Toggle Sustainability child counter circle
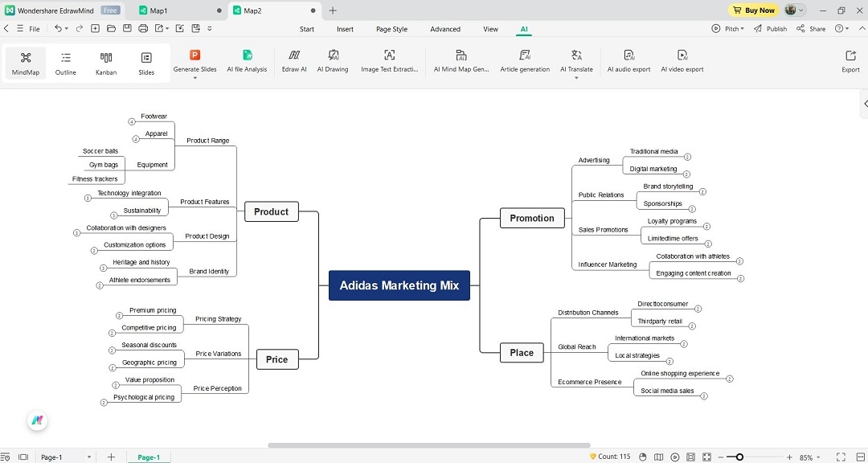This screenshot has height=463, width=868. pyautogui.click(x=113, y=215)
